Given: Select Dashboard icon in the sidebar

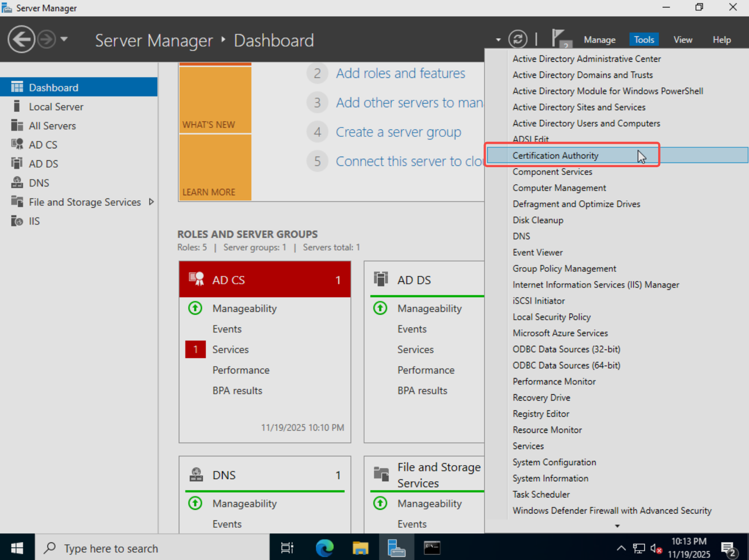Looking at the screenshot, I should 17,87.
